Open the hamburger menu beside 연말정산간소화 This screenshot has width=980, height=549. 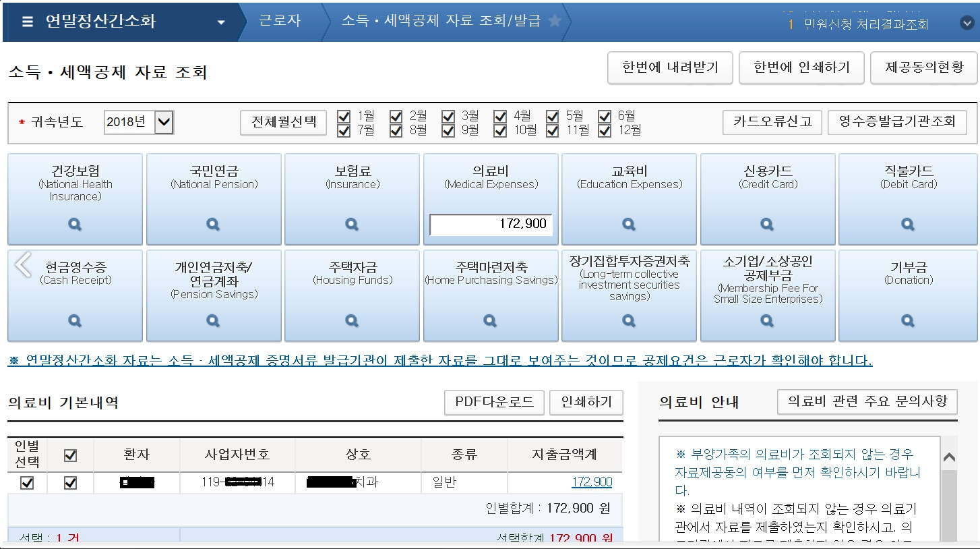[27, 22]
